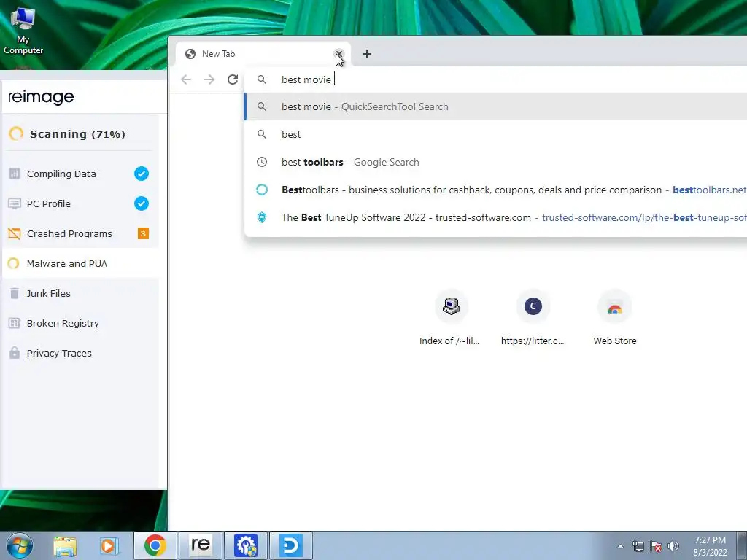Image resolution: width=747 pixels, height=560 pixels.
Task: Select PC Profile in reimage
Action: (80, 204)
